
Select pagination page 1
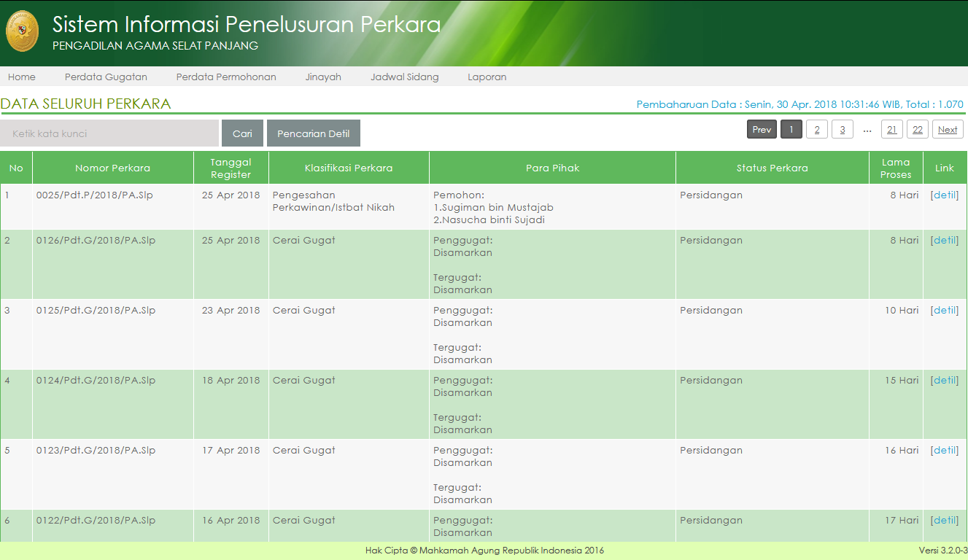pyautogui.click(x=791, y=130)
